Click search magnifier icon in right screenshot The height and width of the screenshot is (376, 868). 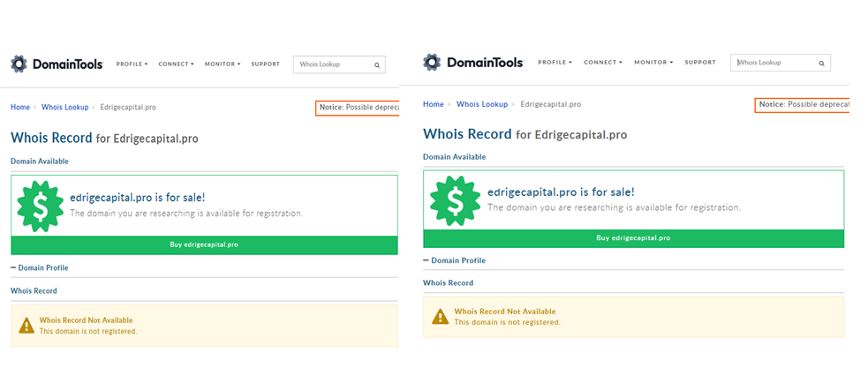(821, 63)
